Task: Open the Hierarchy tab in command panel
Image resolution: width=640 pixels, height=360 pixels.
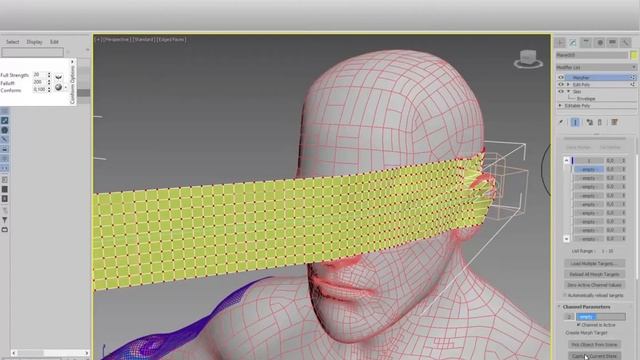Action: (x=586, y=42)
